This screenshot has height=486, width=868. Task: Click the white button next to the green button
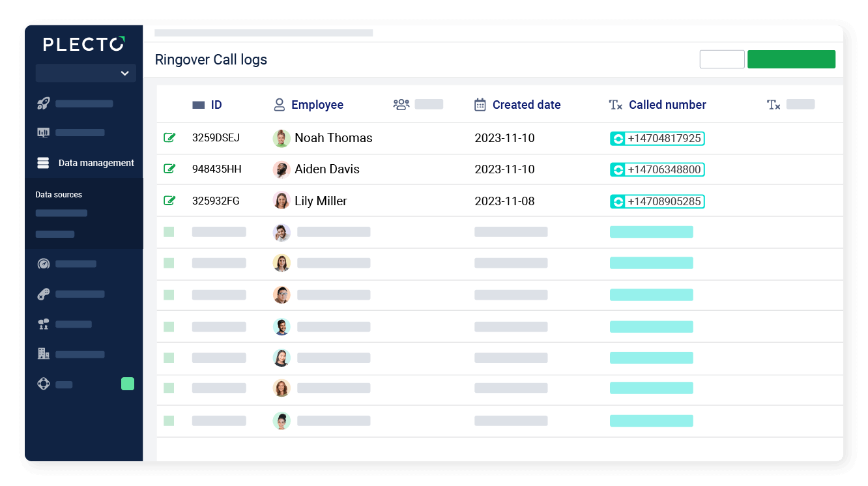click(x=722, y=59)
